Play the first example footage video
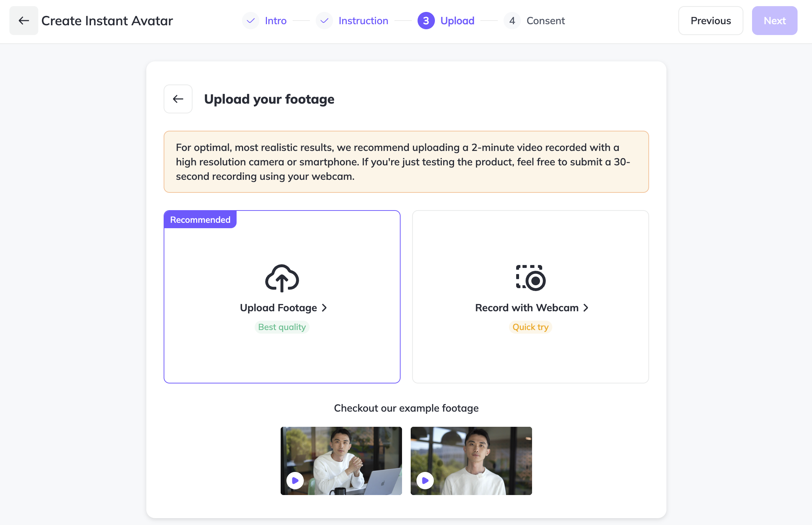The height and width of the screenshot is (525, 812). click(295, 481)
